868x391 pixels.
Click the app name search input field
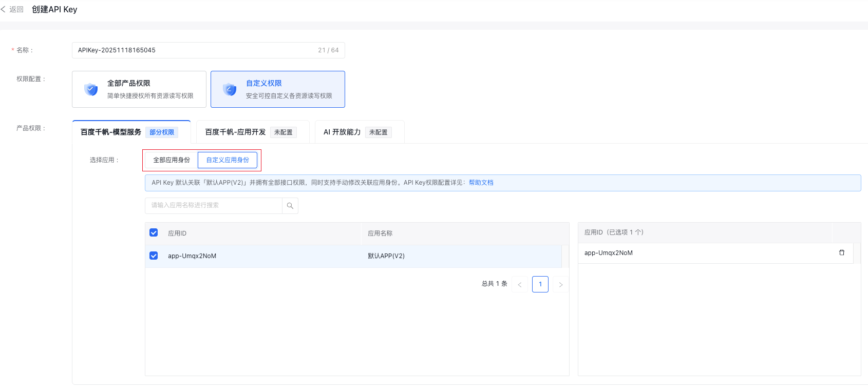tap(214, 206)
